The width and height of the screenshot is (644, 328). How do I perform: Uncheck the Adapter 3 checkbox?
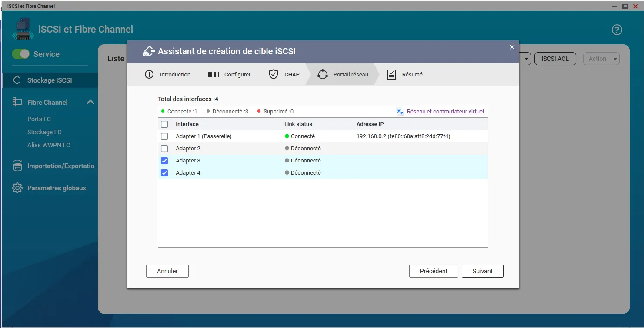pyautogui.click(x=164, y=161)
